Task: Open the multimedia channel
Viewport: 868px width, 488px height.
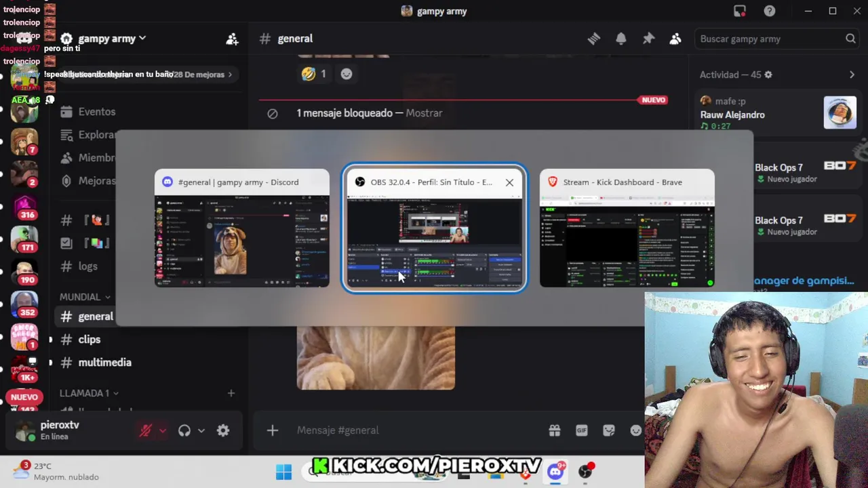Action: (x=104, y=363)
